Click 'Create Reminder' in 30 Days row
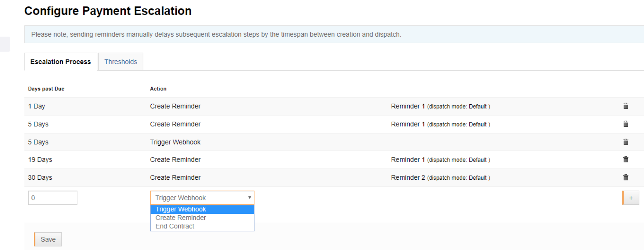The image size is (644, 250). [175, 177]
